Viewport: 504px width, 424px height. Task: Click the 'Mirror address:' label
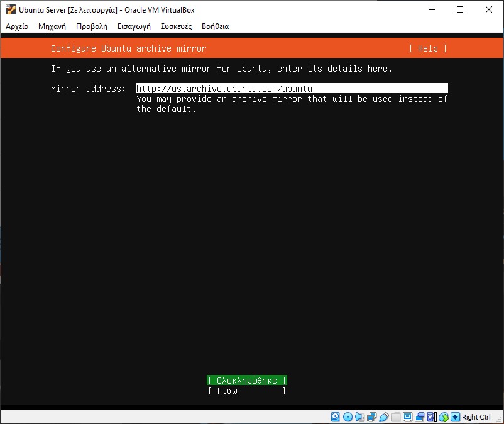click(88, 89)
